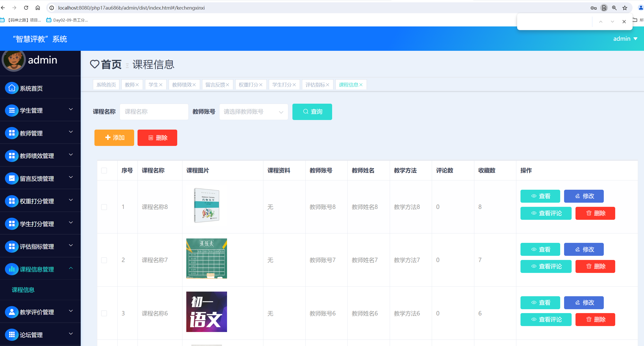Click the 学生管理 list icon
Image resolution: width=644 pixels, height=346 pixels.
click(x=12, y=110)
